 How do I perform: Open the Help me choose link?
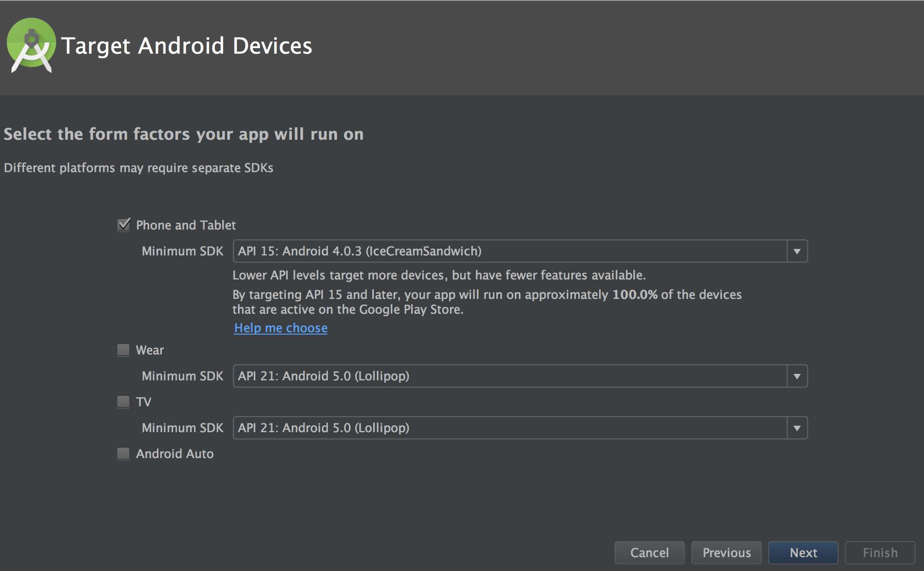(281, 328)
